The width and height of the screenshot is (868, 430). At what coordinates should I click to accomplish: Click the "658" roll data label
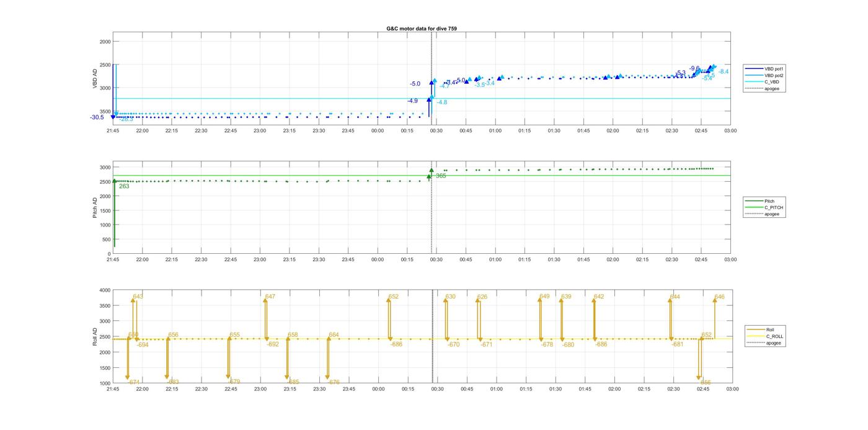(293, 335)
